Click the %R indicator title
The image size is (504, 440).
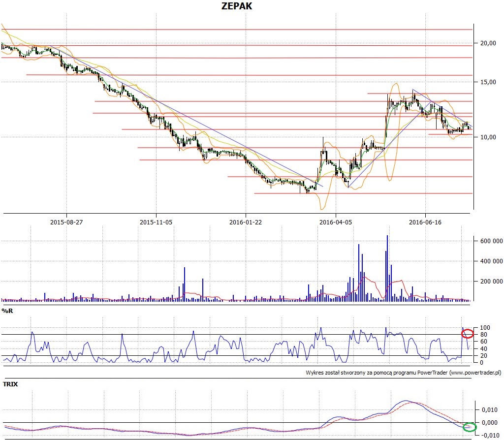pyautogui.click(x=7, y=311)
